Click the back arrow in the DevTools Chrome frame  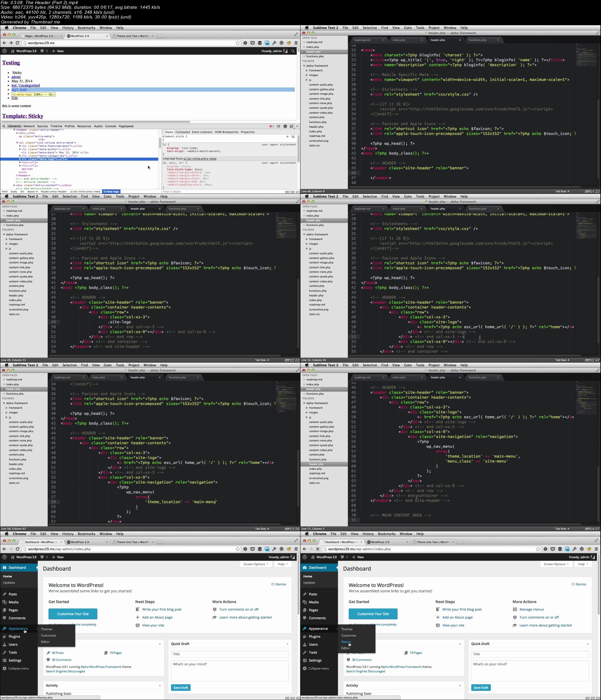(4, 43)
